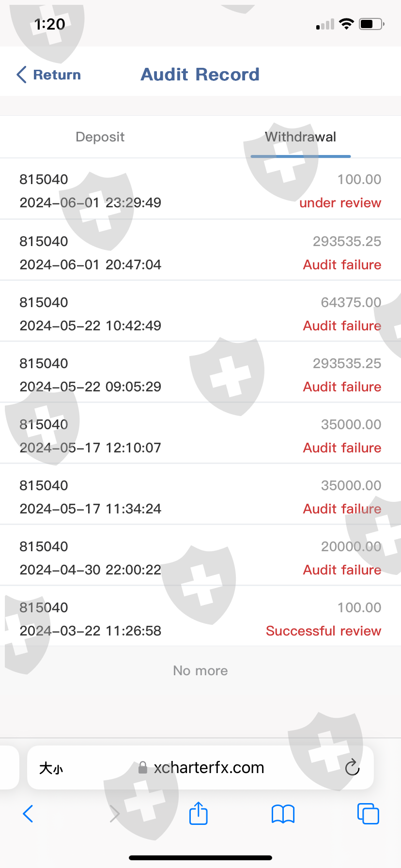Go back with Safari's back arrow
Image resolution: width=401 pixels, height=868 pixels.
(x=28, y=814)
